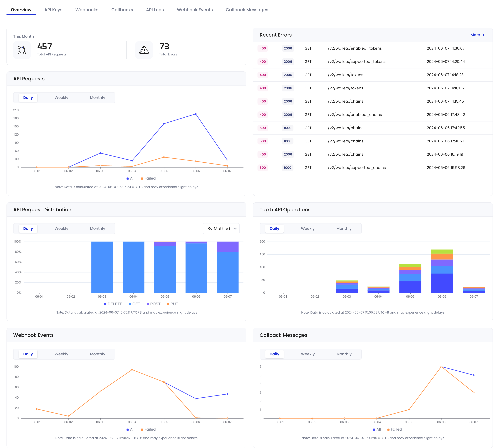Select Weekly in Callback Messages panel
The height and width of the screenshot is (448, 502).
308,354
